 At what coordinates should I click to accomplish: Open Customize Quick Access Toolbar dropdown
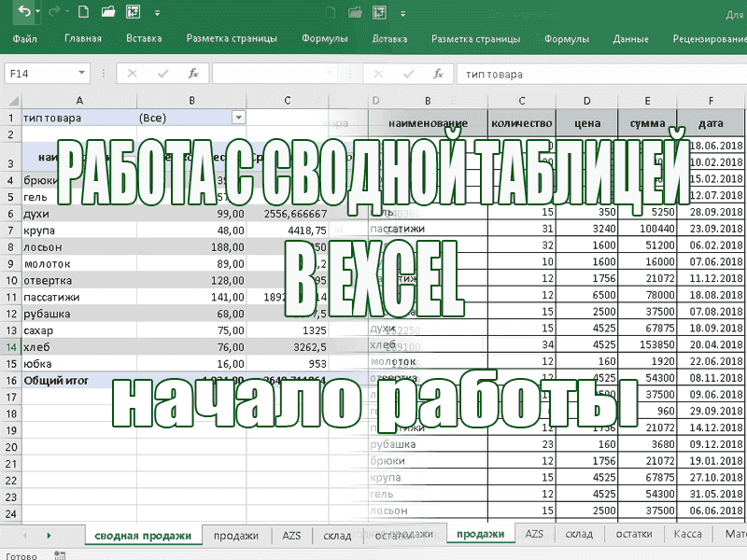159,13
